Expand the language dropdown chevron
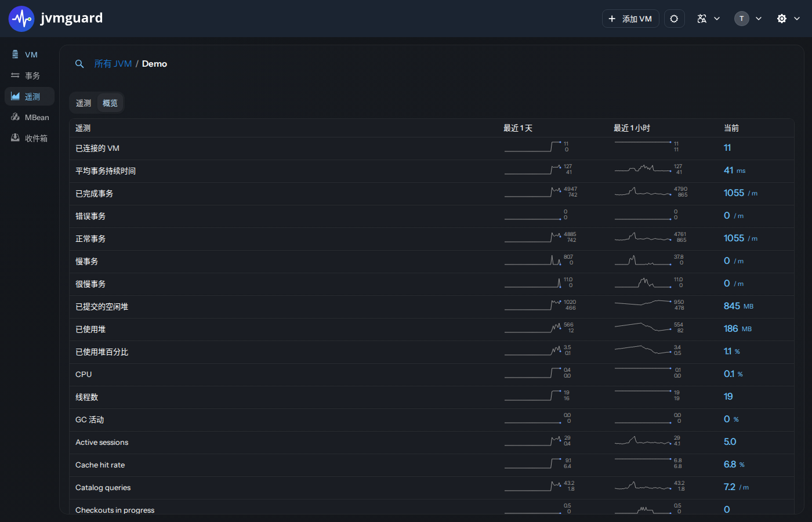This screenshot has height=522, width=812. (x=717, y=19)
